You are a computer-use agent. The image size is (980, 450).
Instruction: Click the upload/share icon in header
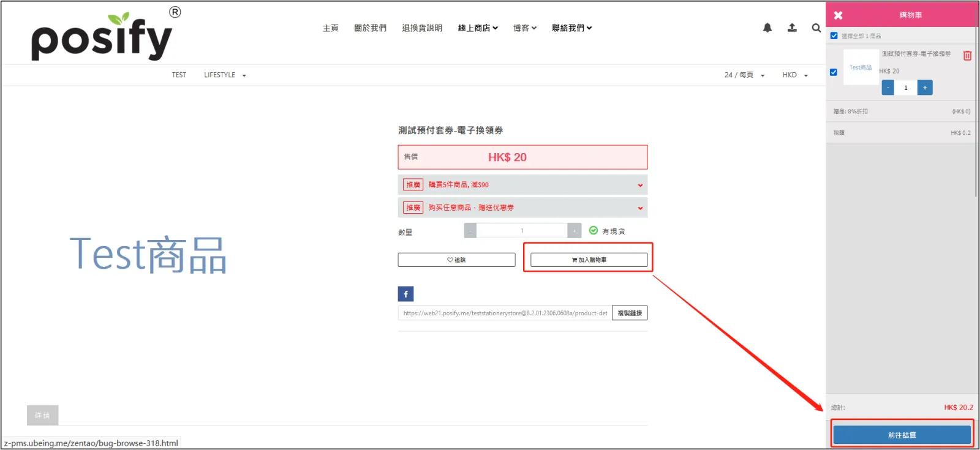point(792,28)
